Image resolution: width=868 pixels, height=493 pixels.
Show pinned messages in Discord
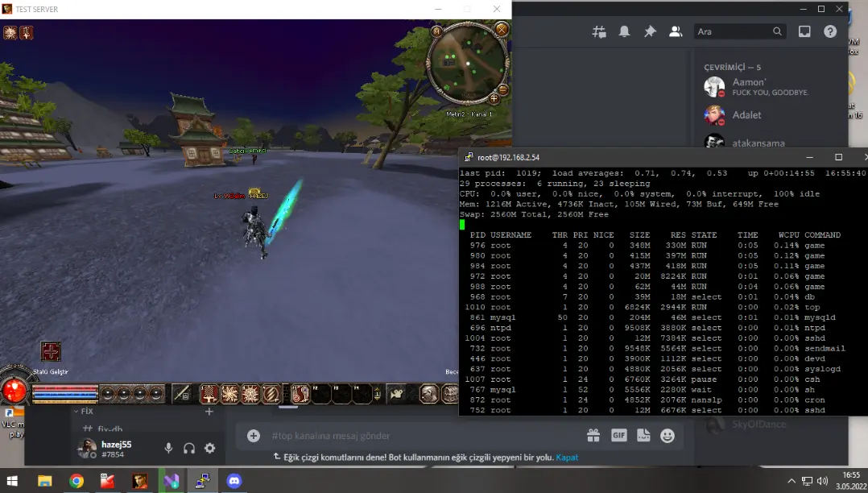(x=650, y=31)
